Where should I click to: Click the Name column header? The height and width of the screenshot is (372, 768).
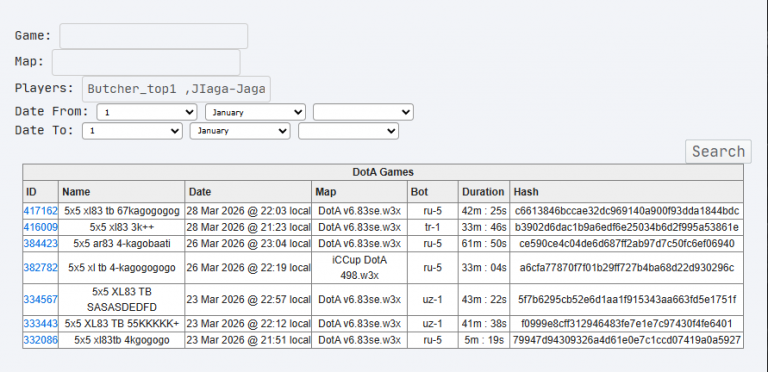(x=121, y=192)
